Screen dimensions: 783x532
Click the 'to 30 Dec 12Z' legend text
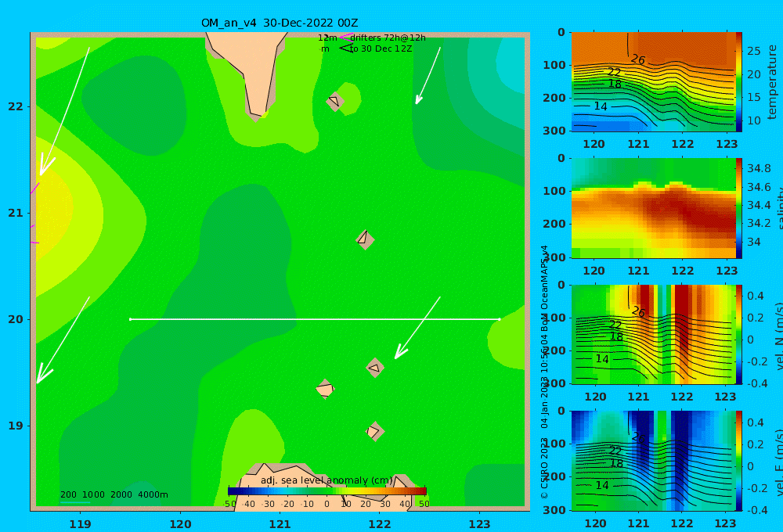(381, 49)
